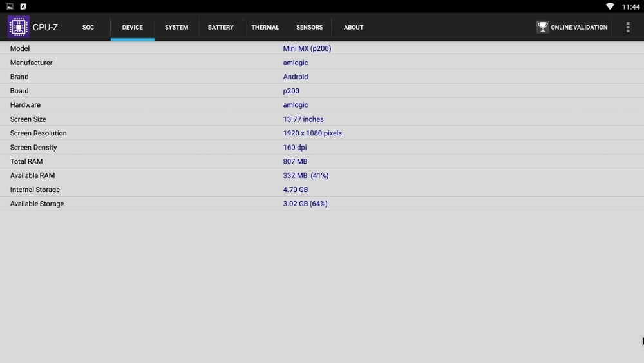644x363 pixels.
Task: Switch to the SOC tab
Action: pos(88,27)
